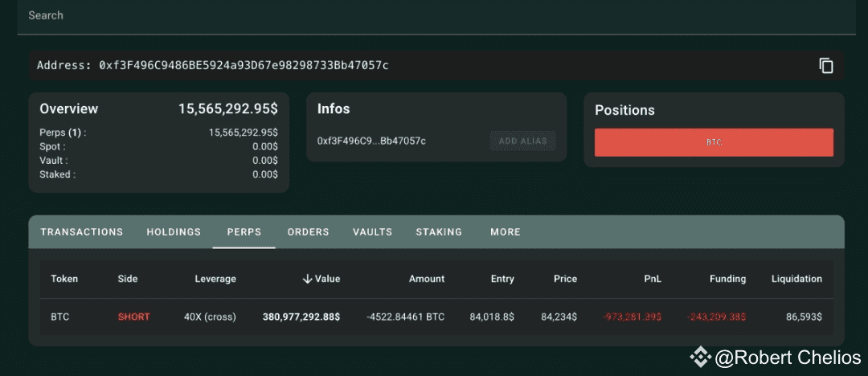Sort the table by Leverage column

point(215,279)
